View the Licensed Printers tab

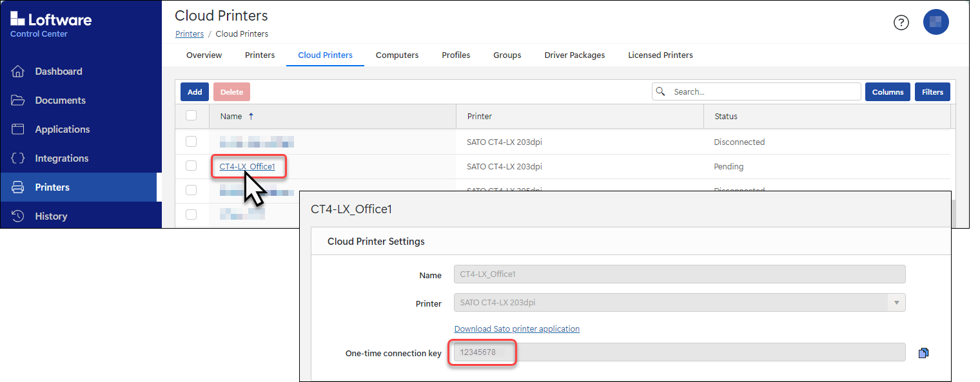(x=660, y=55)
